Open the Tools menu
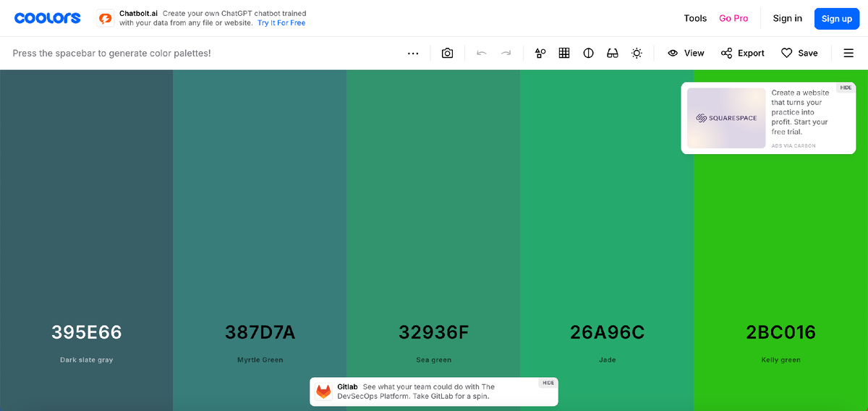 [695, 18]
